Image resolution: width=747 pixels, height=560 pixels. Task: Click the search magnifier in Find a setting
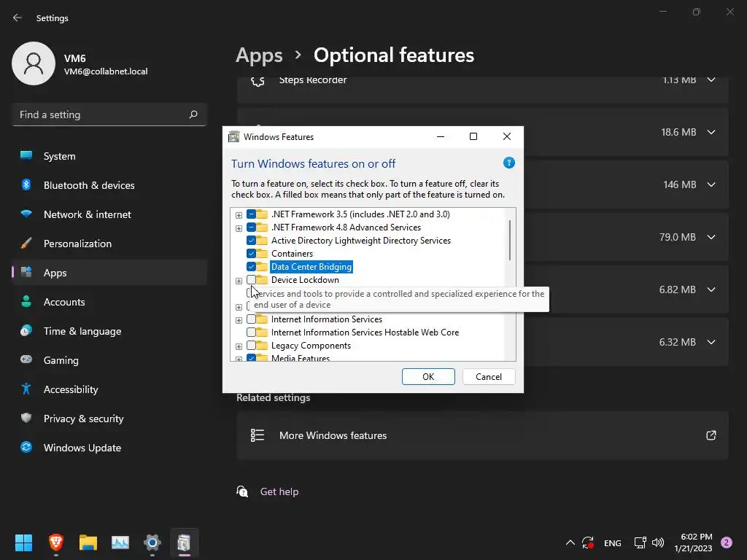193,114
